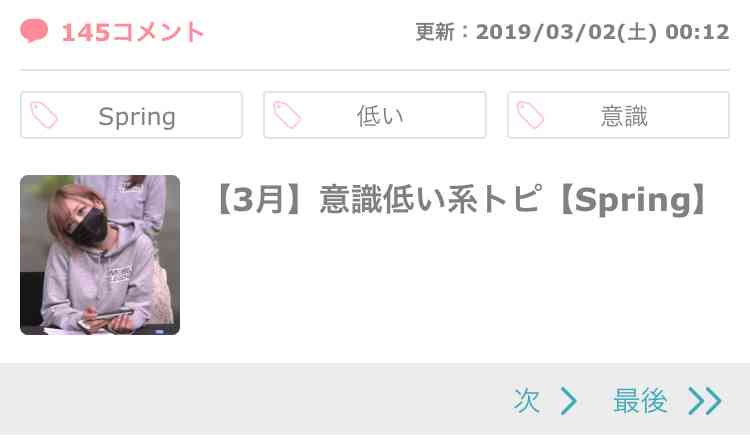The height and width of the screenshot is (441, 750).
Task: Go to the next page via 次
Action: tap(527, 401)
